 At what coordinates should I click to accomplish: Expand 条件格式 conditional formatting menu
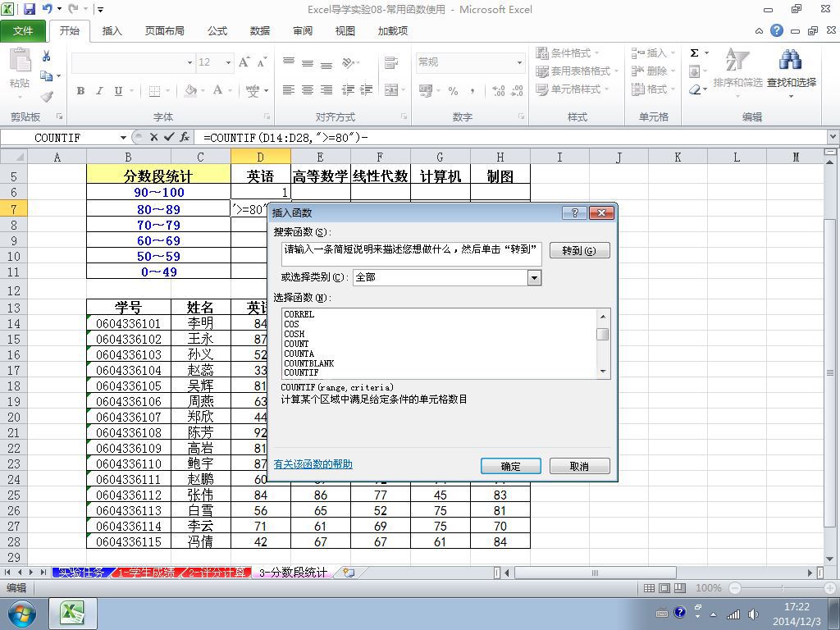568,53
